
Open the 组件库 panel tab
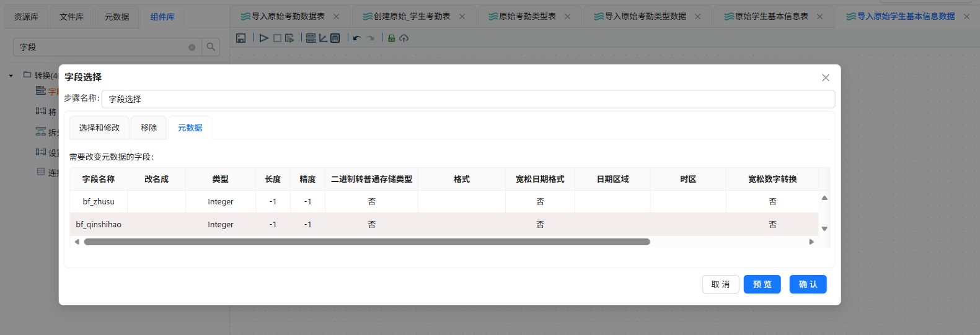coord(162,17)
